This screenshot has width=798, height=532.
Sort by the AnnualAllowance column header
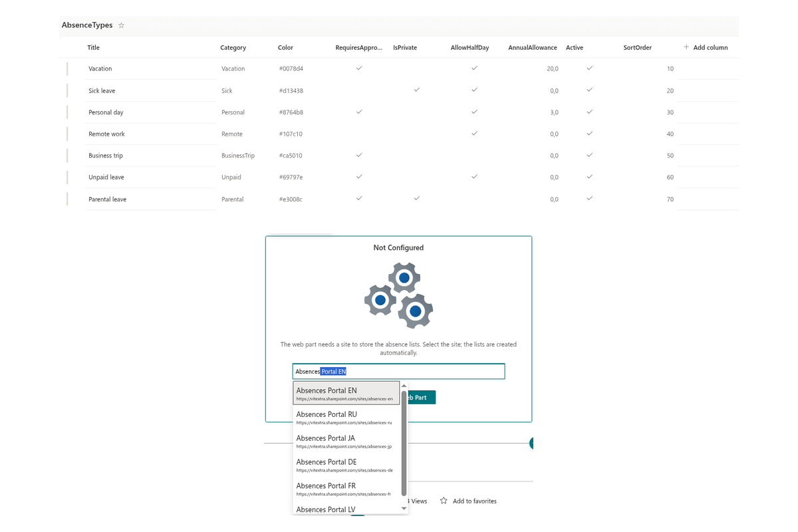click(533, 47)
